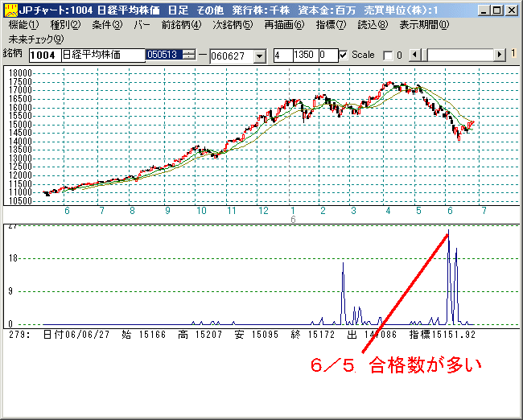Open the 種別 menu
Image resolution: width=523 pixels, height=420 pixels.
(x=65, y=25)
